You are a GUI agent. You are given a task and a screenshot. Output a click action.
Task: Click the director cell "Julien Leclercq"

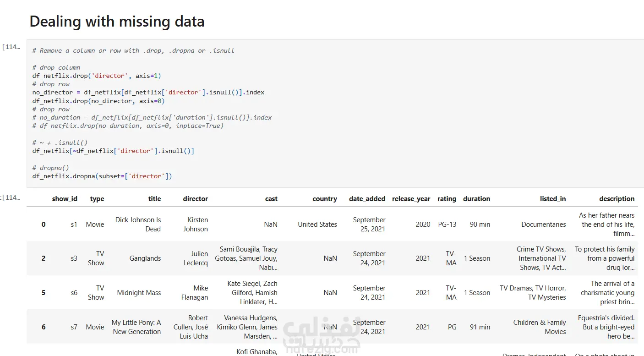(x=196, y=258)
